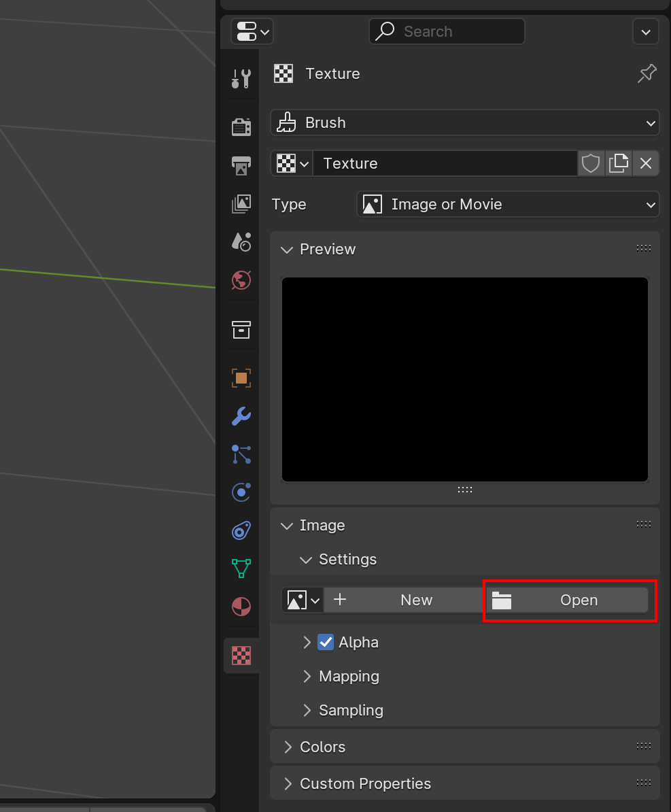Expand the Sampling subpanel
671x812 pixels.
307,711
